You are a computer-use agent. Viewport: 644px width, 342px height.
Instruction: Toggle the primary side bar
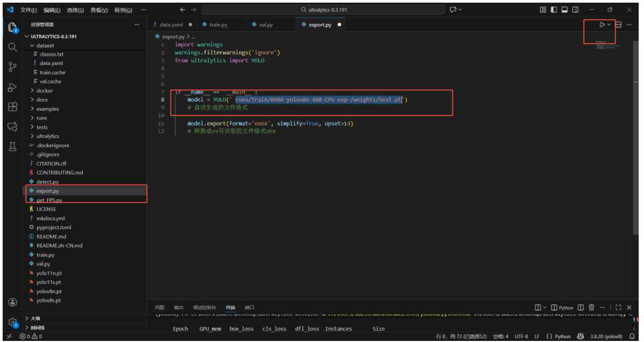click(x=554, y=10)
